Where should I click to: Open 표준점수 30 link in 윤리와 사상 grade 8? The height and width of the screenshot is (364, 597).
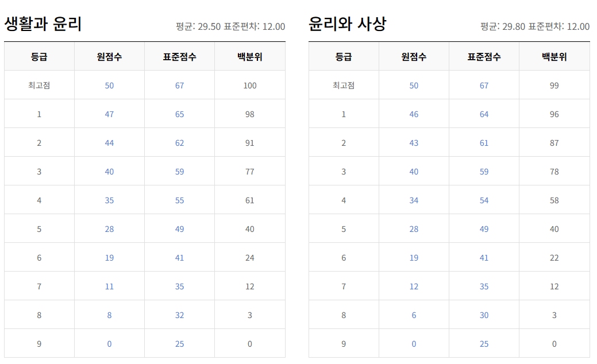484,315
